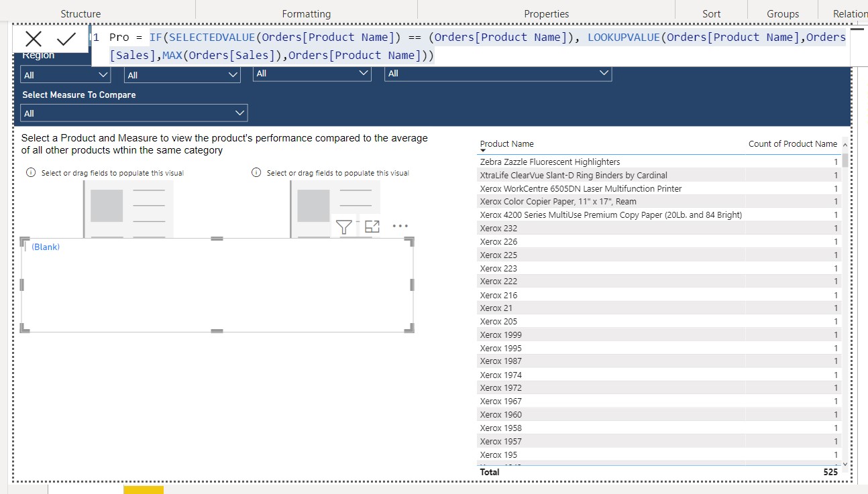Select the (Blank) card visual
The height and width of the screenshot is (494, 868).
[x=217, y=285]
